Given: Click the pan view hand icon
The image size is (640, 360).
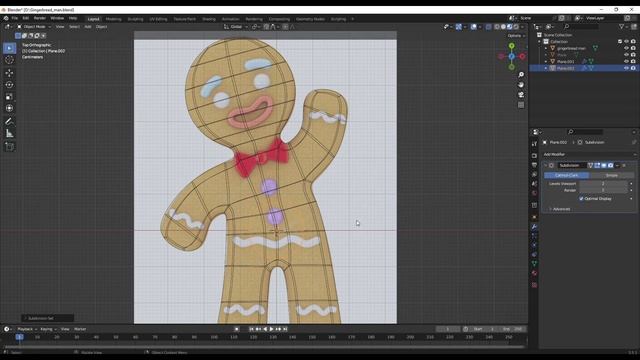Looking at the screenshot, I should click(521, 84).
